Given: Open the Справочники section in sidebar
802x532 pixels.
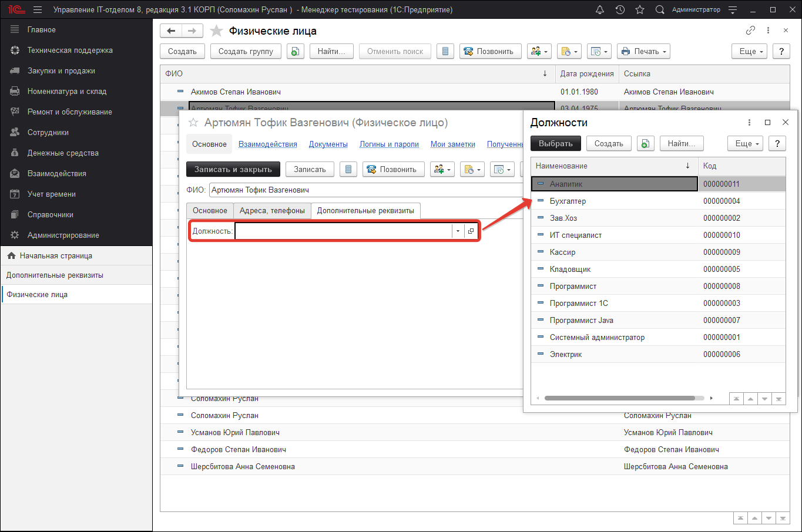Looking at the screenshot, I should pos(50,215).
